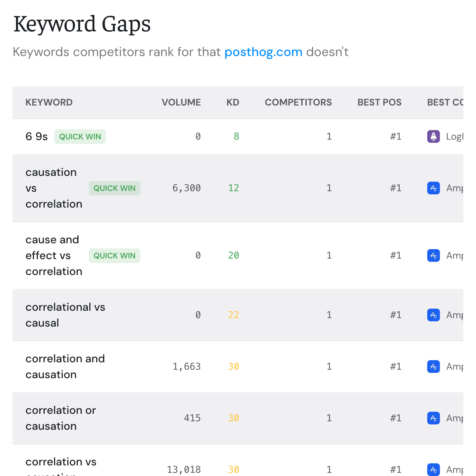This screenshot has height=476, width=476.
Task: Click the QUICK WIN badge for causation vs correlation
Action: 114,188
